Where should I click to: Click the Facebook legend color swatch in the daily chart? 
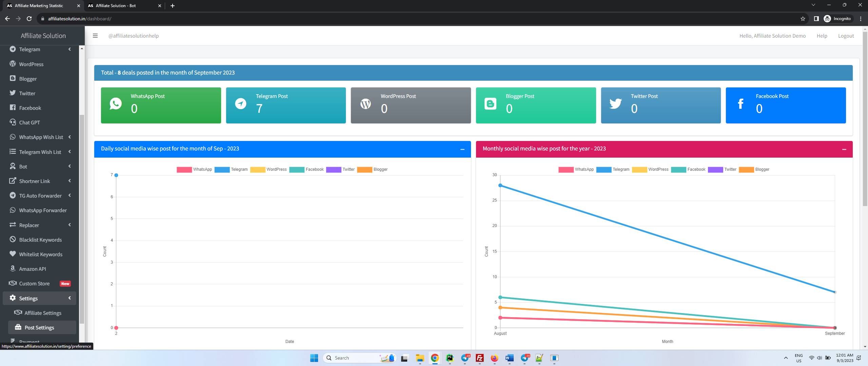coord(297,169)
